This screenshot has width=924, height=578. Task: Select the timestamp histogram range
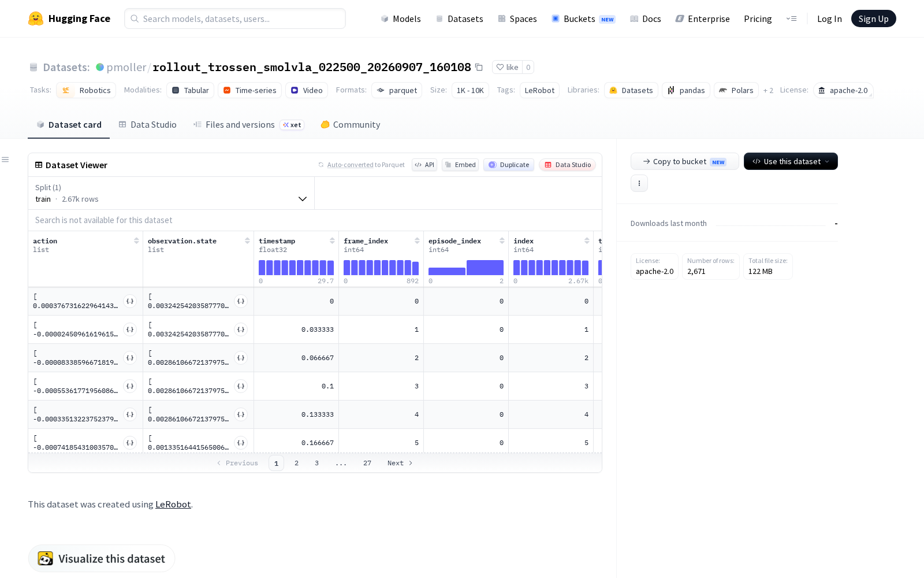pos(296,268)
